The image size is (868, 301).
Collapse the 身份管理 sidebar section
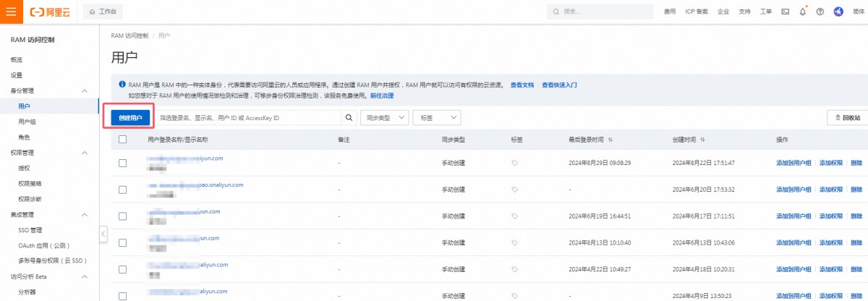85,91
